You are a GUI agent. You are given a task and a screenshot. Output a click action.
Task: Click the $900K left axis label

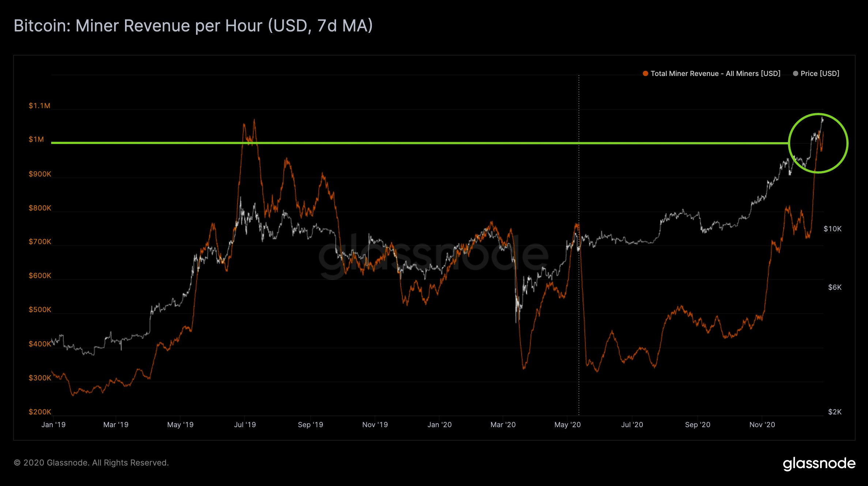coord(40,174)
